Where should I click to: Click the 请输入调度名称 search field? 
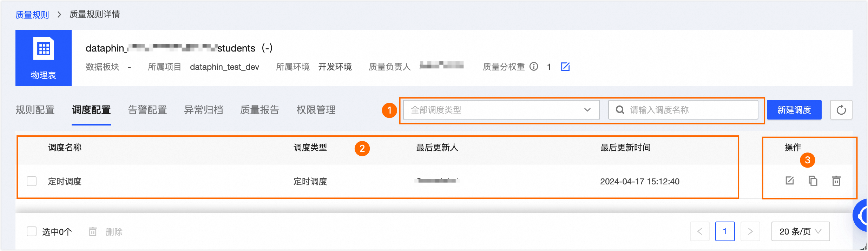click(688, 110)
